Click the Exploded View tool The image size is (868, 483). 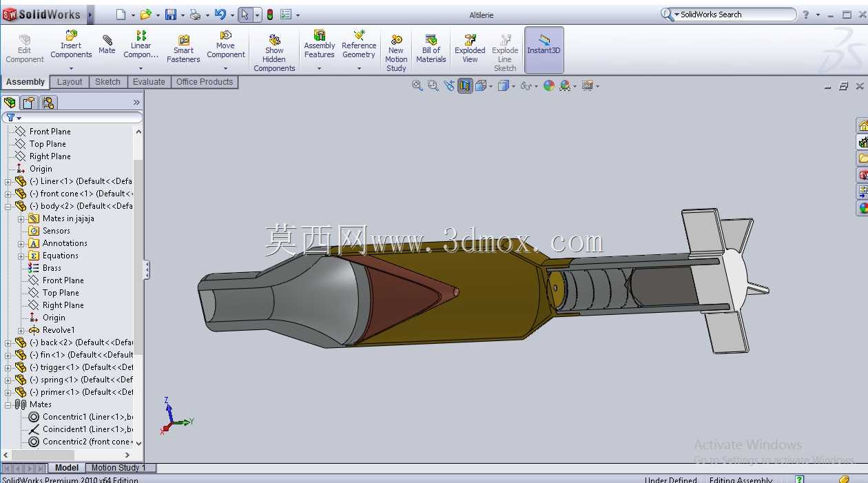(470, 49)
